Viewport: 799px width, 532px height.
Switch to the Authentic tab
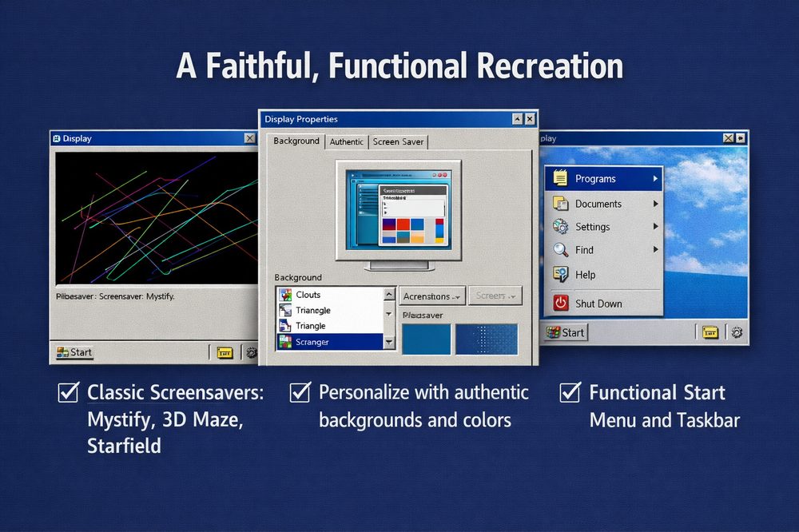tap(347, 142)
